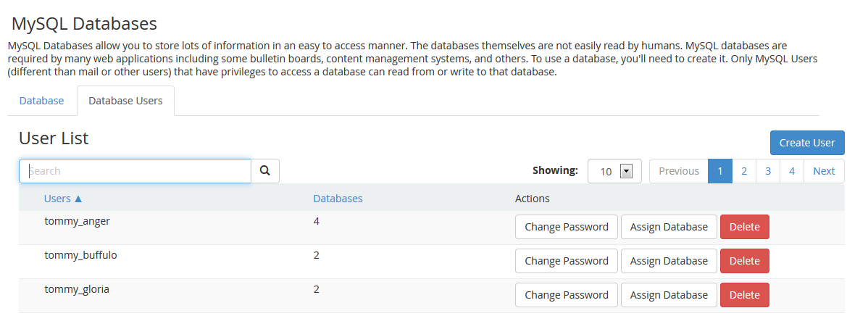The height and width of the screenshot is (316, 868).
Task: Assign Database to tommy_anger
Action: pos(669,227)
